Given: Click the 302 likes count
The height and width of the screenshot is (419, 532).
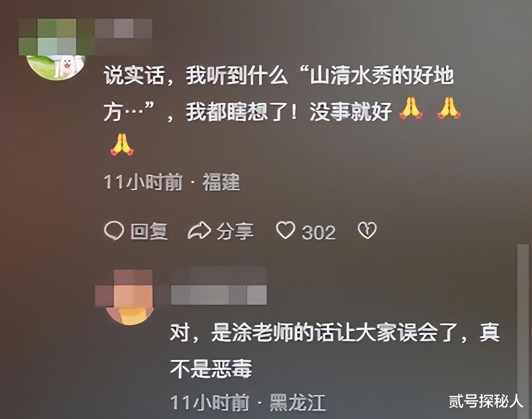Looking at the screenshot, I should point(319,232).
